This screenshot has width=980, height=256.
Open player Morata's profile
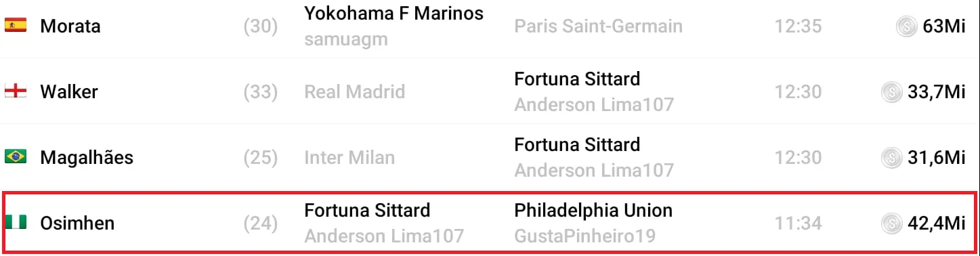click(x=70, y=26)
